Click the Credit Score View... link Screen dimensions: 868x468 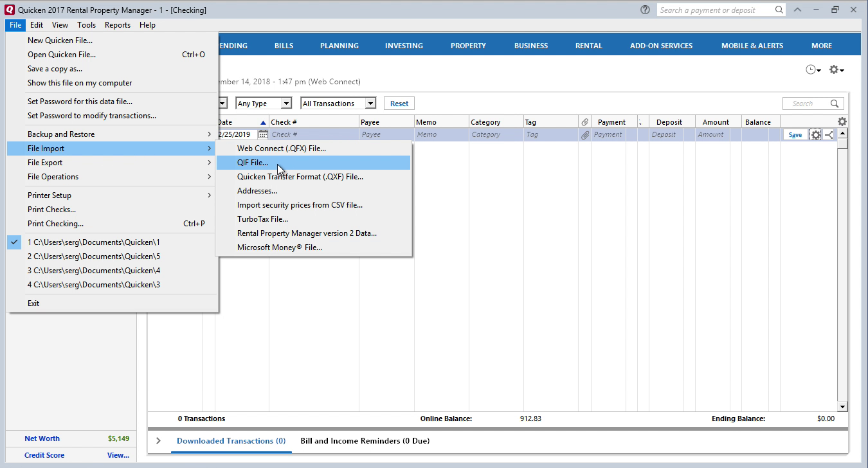[118, 455]
